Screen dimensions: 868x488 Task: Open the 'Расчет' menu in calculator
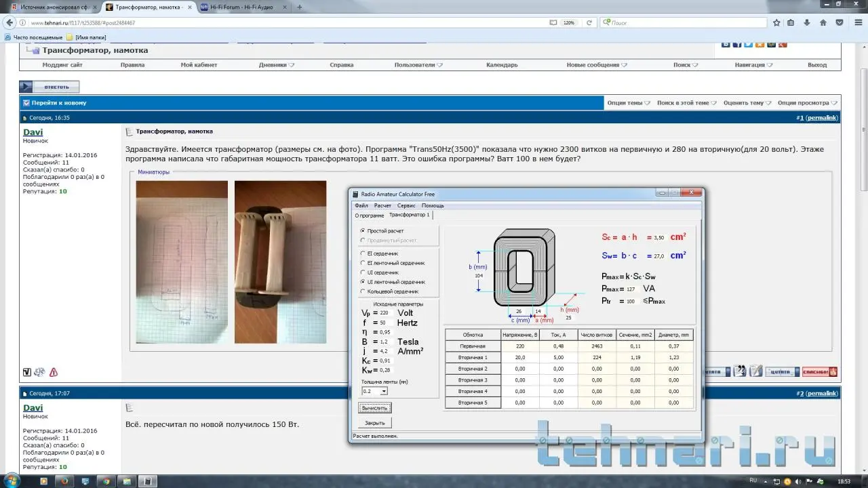coord(382,205)
